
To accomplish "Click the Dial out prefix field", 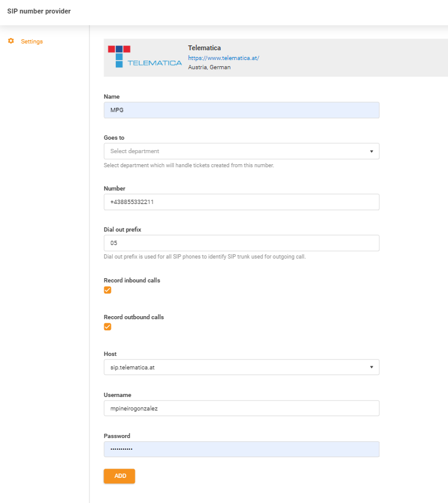I will (241, 243).
